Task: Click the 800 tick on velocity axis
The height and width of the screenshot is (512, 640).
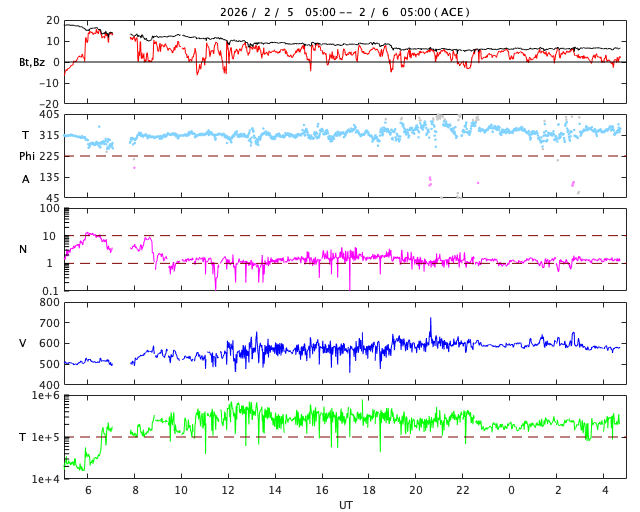Action: click(x=48, y=302)
